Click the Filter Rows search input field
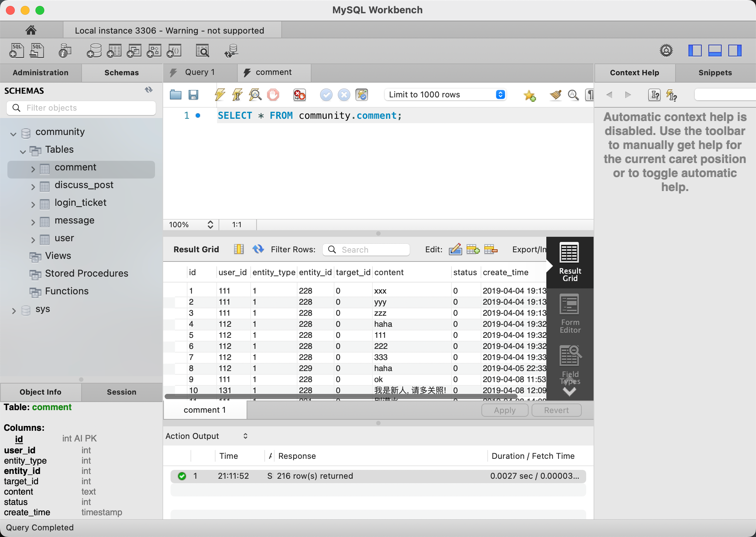The height and width of the screenshot is (537, 756). tap(369, 249)
